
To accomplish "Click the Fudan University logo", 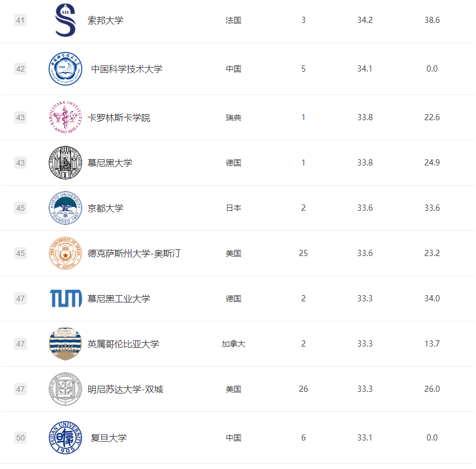I will pos(65,438).
